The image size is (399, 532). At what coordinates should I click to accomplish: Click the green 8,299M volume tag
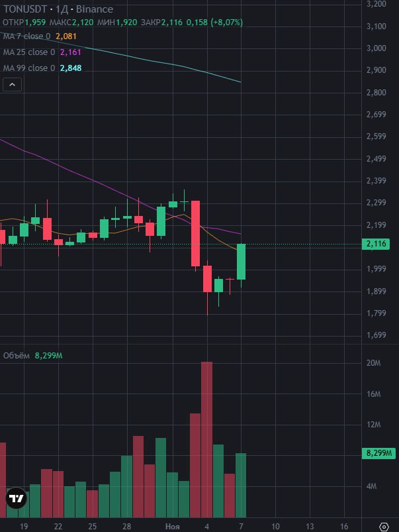378,454
